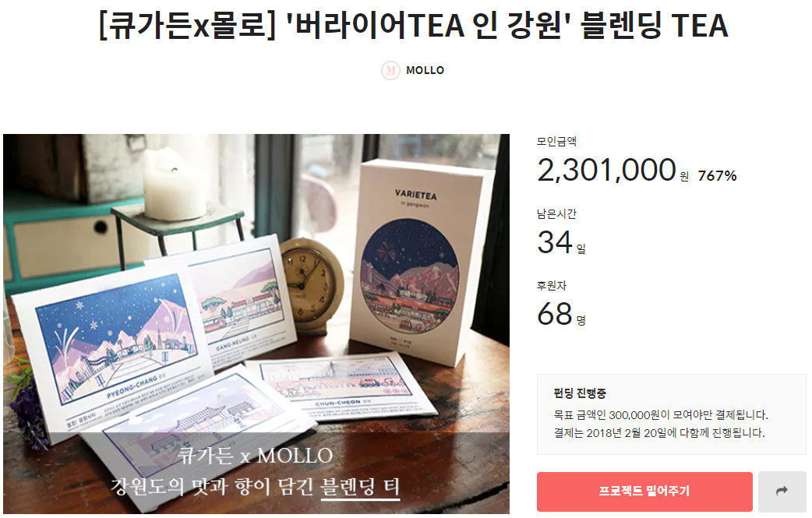
Task: Click the 큐가든 x MOLLO image caption
Action: point(256,456)
